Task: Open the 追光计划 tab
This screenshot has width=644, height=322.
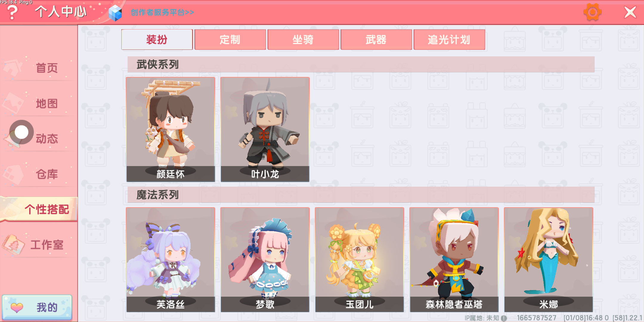Action: (449, 39)
